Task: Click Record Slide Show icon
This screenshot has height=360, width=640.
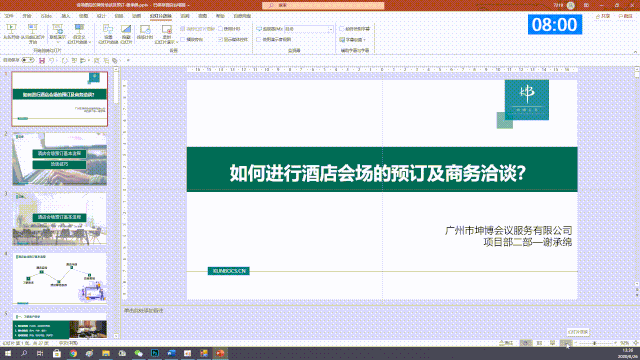Action: coord(166,29)
